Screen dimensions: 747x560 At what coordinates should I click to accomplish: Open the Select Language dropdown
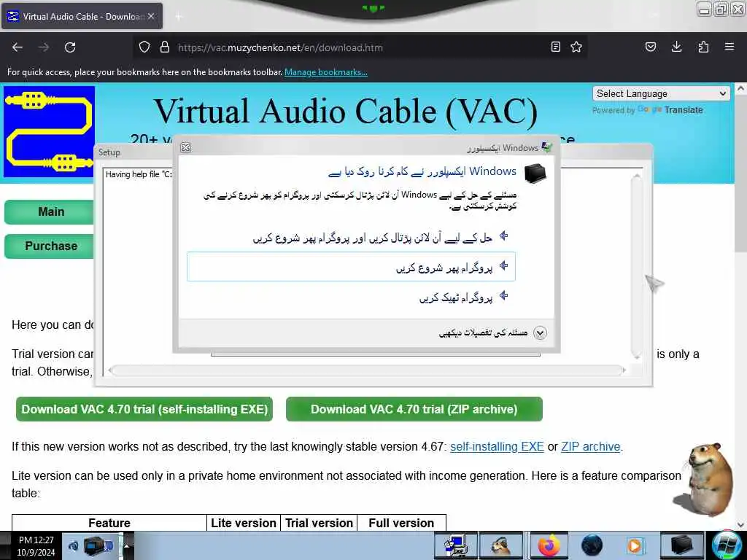661,93
